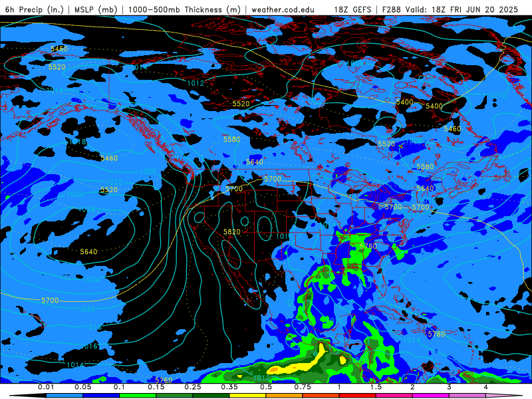The width and height of the screenshot is (532, 399).
Task: Click the '1026' pressure contour label
Action: click(x=87, y=209)
